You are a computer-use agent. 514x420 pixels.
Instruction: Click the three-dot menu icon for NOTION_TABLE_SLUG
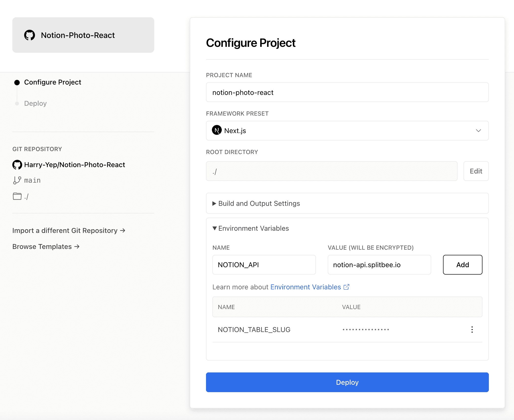(x=472, y=330)
